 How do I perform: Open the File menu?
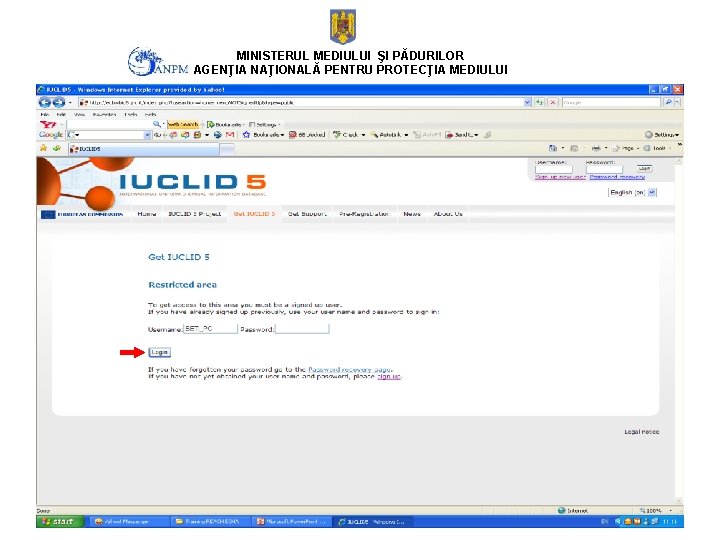[45, 114]
